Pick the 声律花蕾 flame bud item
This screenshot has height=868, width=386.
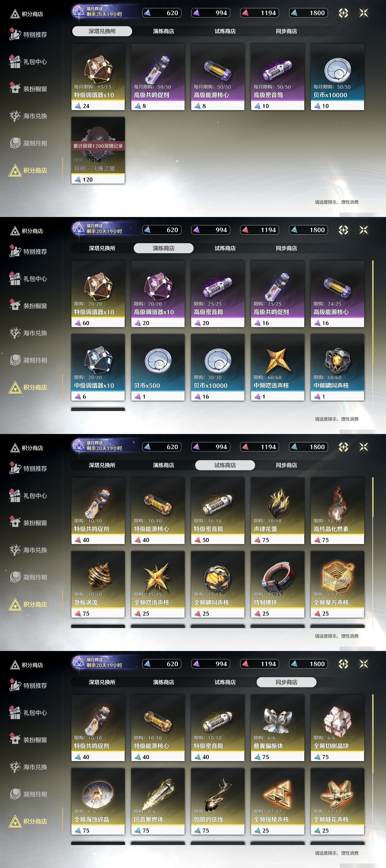[x=277, y=511]
